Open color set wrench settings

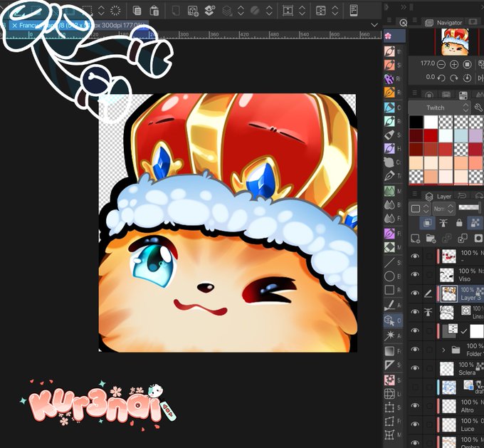coord(478,108)
